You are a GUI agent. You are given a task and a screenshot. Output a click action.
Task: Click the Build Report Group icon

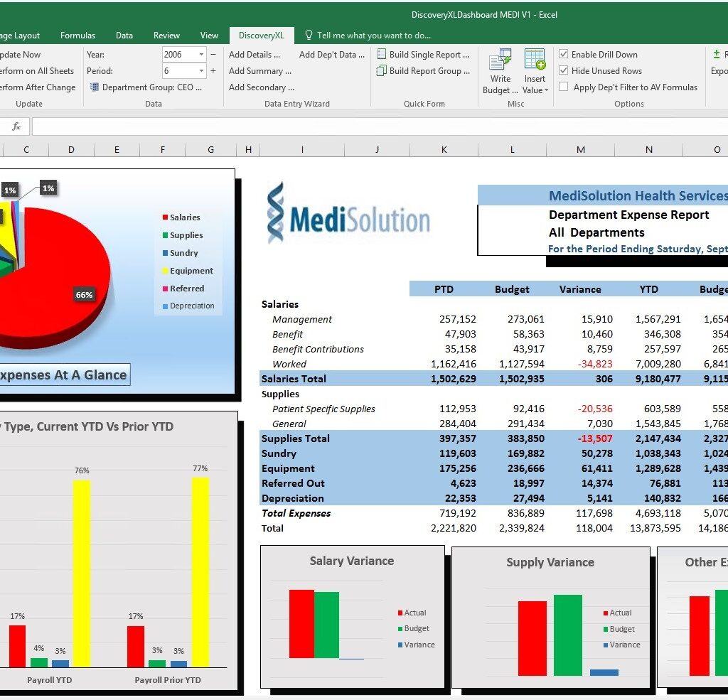click(382, 71)
